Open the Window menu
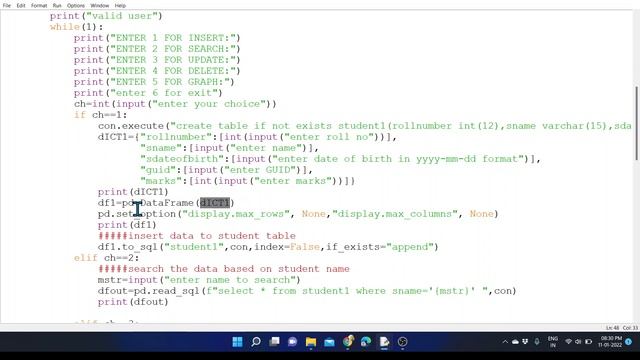The height and width of the screenshot is (360, 640). coord(100,5)
